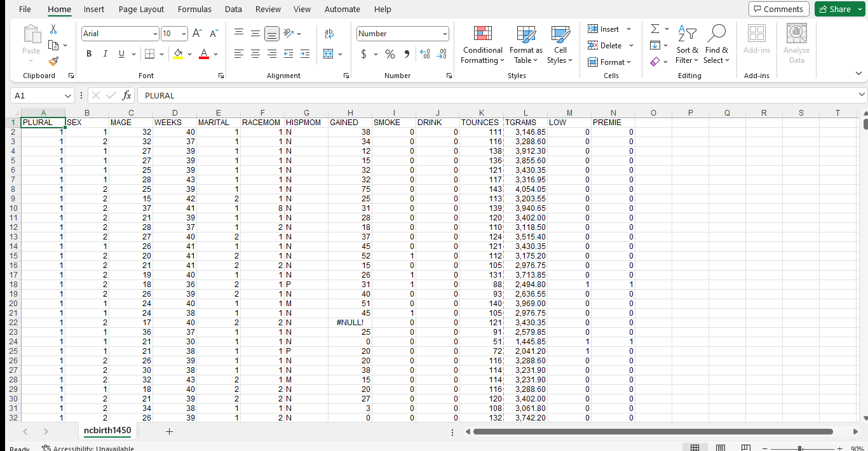
Task: Click the Comments button
Action: (778, 9)
